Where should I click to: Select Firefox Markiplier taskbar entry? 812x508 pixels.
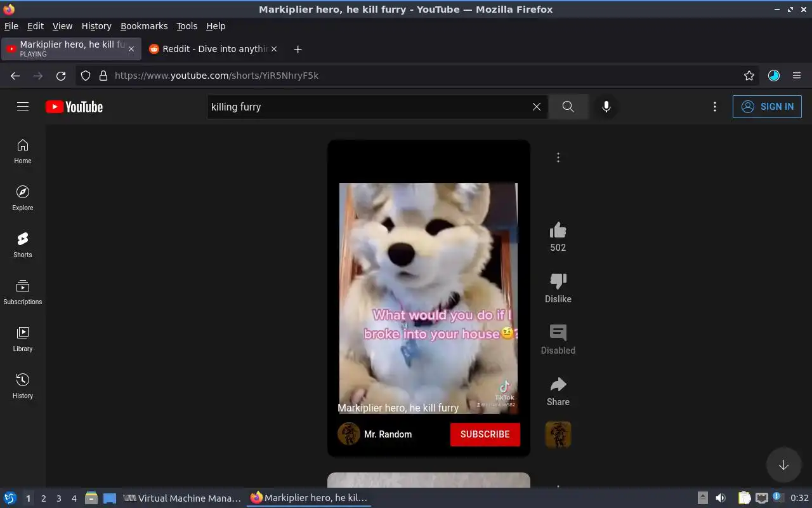click(x=309, y=498)
